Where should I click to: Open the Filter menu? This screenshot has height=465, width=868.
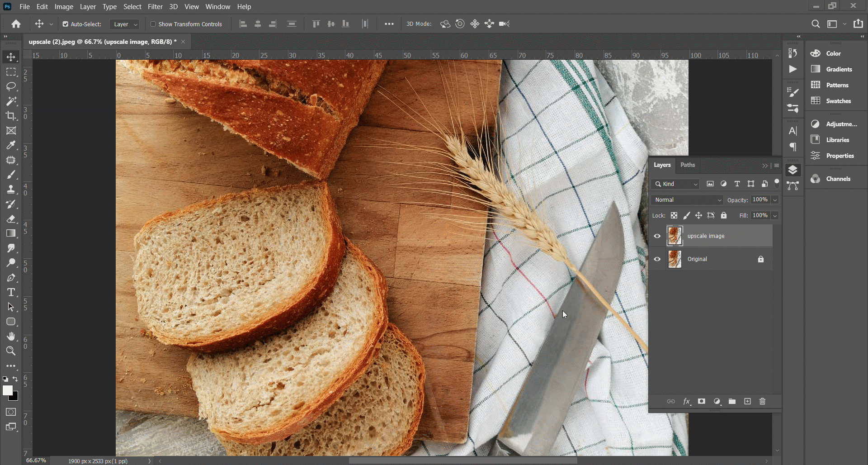point(155,6)
